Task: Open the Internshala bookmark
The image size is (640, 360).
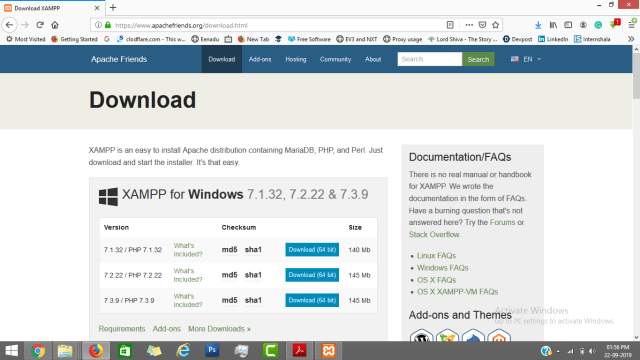Action: [x=592, y=39]
